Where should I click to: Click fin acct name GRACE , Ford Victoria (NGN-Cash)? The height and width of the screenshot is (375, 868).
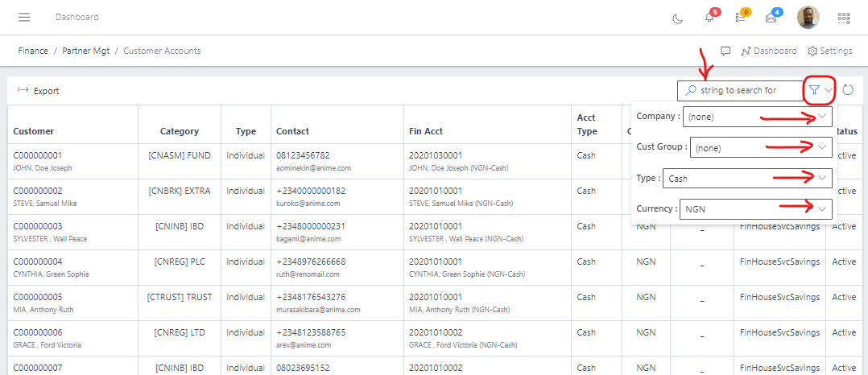pyautogui.click(x=463, y=344)
